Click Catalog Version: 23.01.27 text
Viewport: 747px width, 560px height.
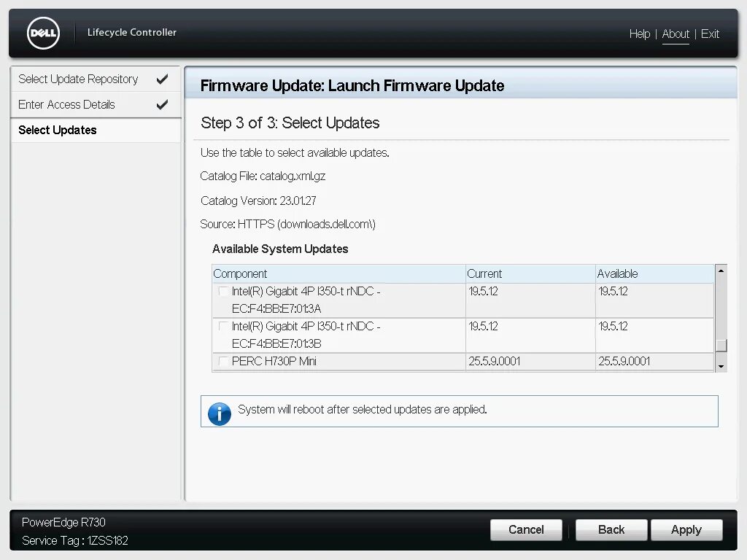[258, 201]
